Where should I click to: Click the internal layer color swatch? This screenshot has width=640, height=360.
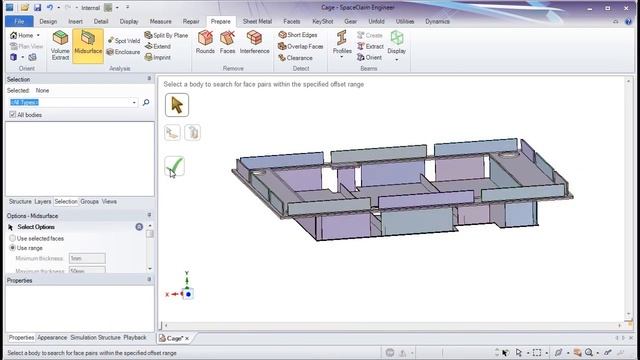[108, 7]
